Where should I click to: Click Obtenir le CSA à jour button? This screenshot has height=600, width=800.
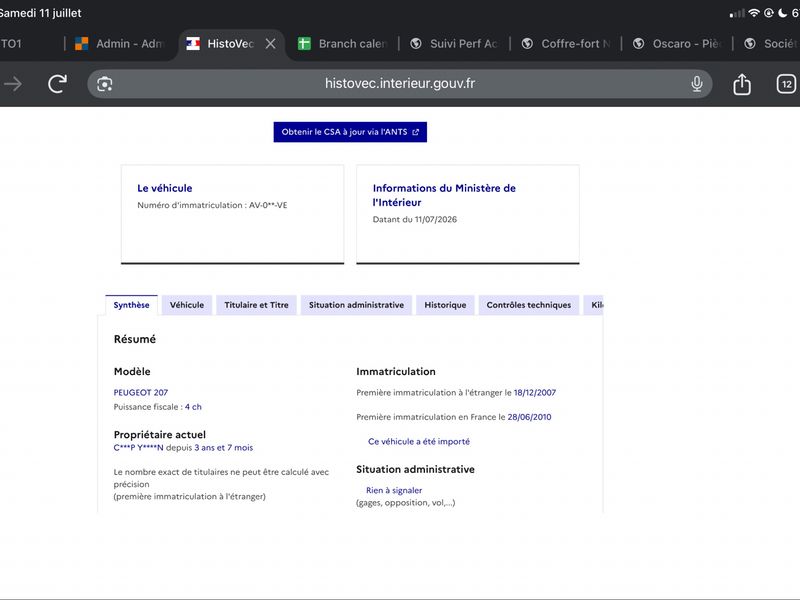[350, 132]
